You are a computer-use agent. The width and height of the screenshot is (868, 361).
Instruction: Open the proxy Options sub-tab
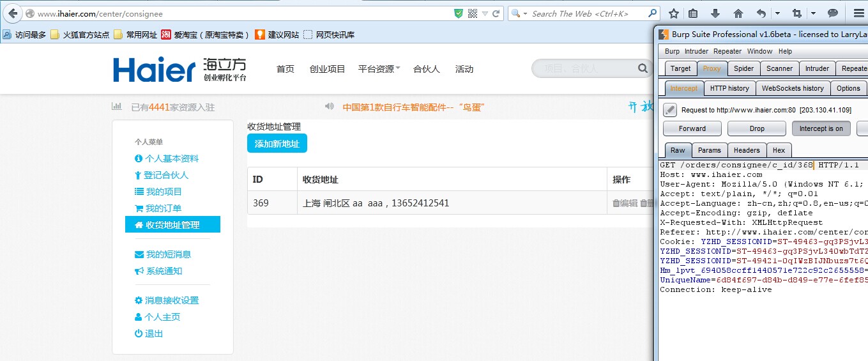[848, 88]
